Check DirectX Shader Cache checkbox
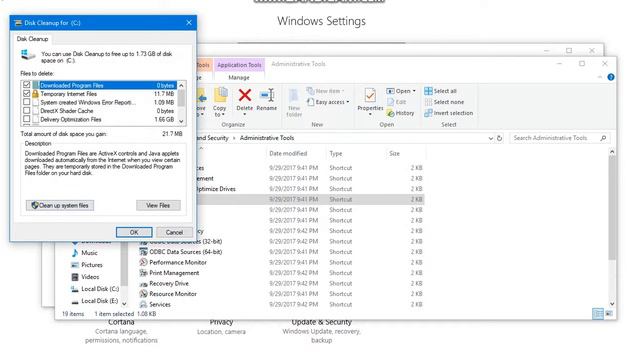This screenshot has height=360, width=640. 27,111
